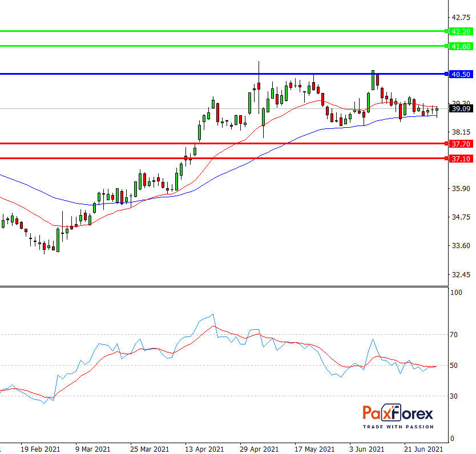Image resolution: width=476 pixels, height=454 pixels.
Task: Click the 29 Apr 2021 date label
Action: pos(259,449)
